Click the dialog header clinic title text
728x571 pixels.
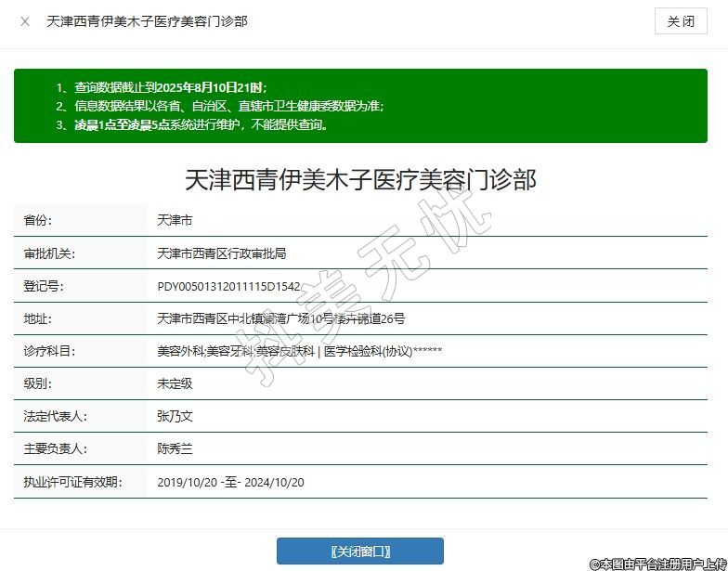147,21
